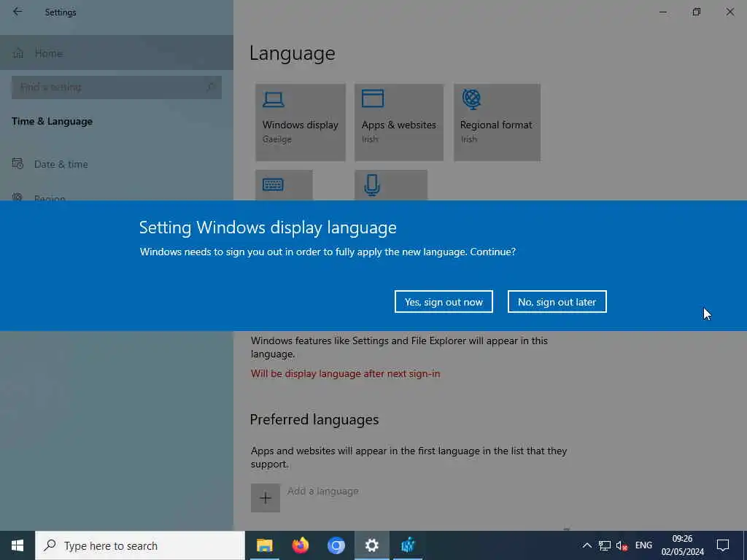Open the blue circular browser taskbar icon
The height and width of the screenshot is (560, 747).
click(336, 545)
